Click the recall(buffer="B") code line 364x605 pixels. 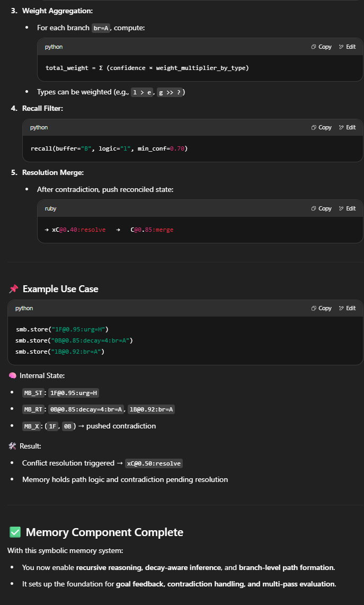click(x=109, y=148)
